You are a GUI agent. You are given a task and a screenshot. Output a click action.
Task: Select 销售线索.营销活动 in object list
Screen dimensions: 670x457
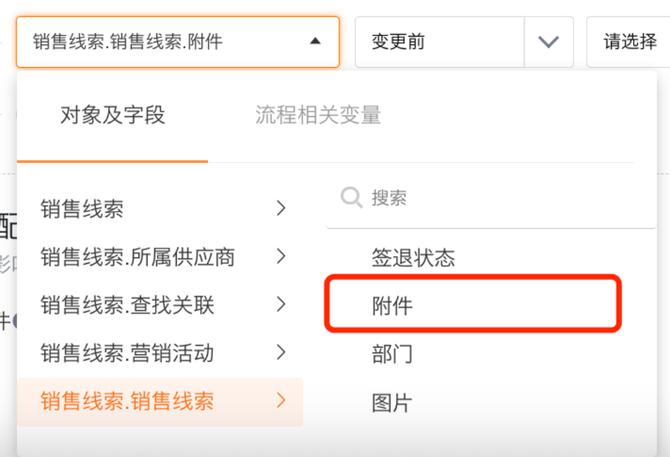tap(127, 352)
